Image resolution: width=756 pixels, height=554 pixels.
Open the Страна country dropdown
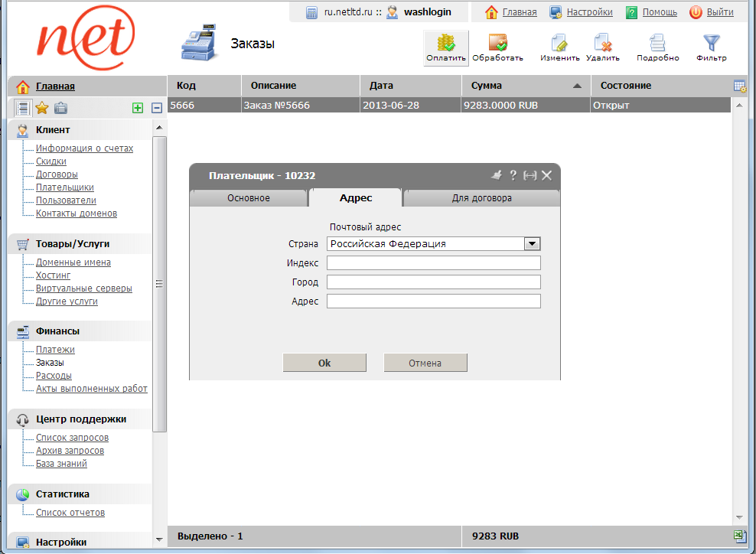tap(533, 244)
